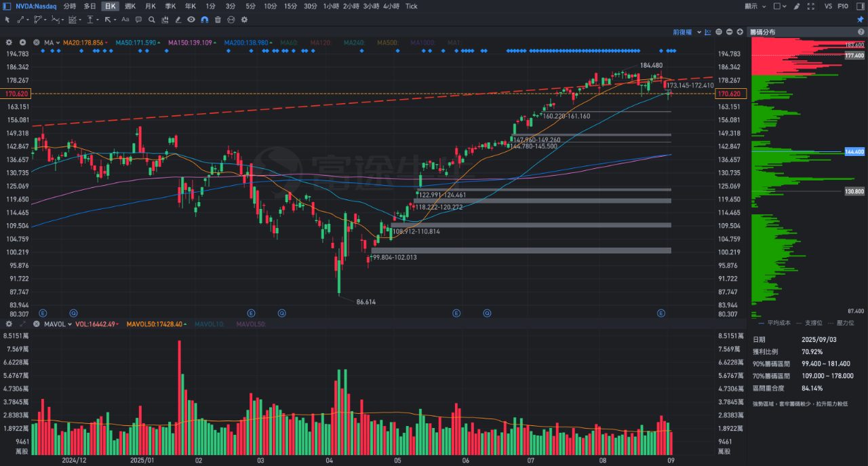Open the 前復權 adjustment dropdown
868x466 pixels.
click(x=686, y=32)
